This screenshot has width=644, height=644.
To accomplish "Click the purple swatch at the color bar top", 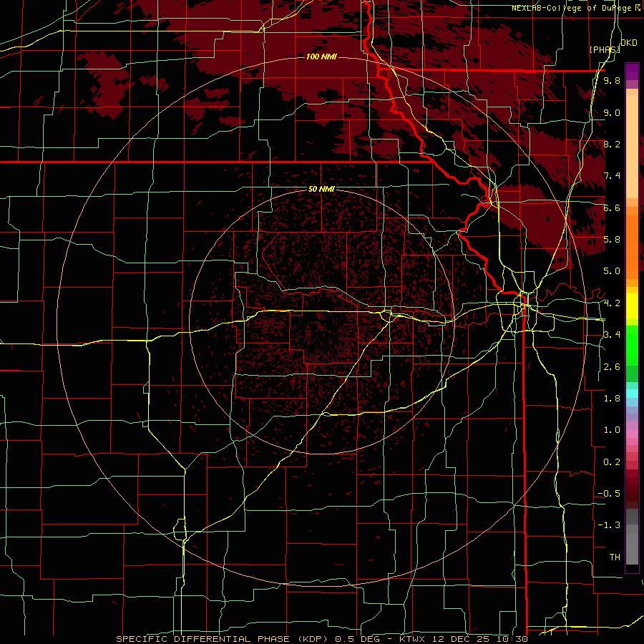I will [632, 72].
